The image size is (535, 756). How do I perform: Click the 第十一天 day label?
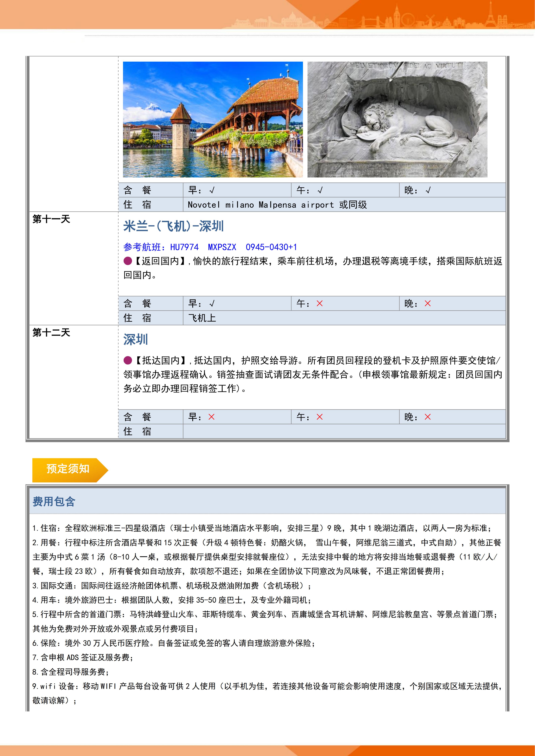(x=51, y=219)
